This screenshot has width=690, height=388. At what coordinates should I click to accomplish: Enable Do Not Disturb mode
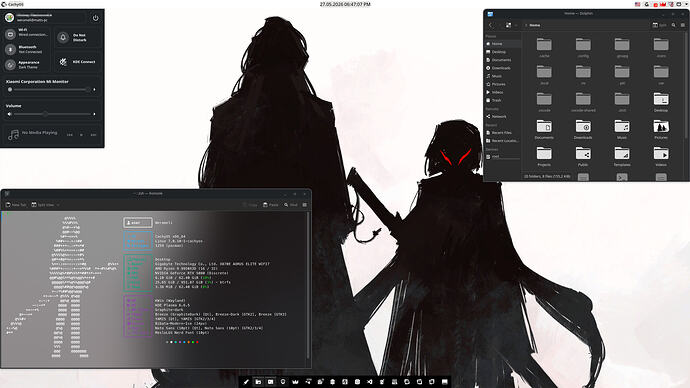pyautogui.click(x=77, y=37)
